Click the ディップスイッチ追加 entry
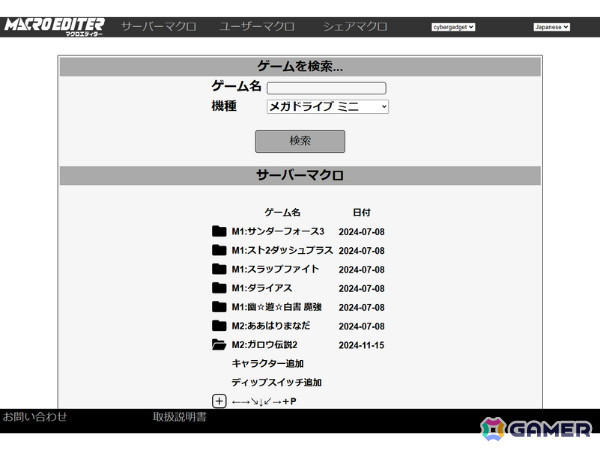 coord(276,382)
